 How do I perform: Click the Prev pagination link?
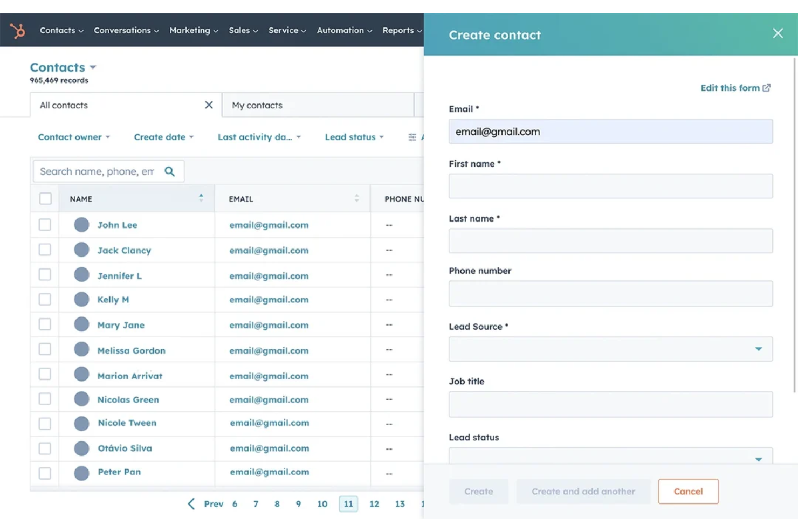coord(214,504)
